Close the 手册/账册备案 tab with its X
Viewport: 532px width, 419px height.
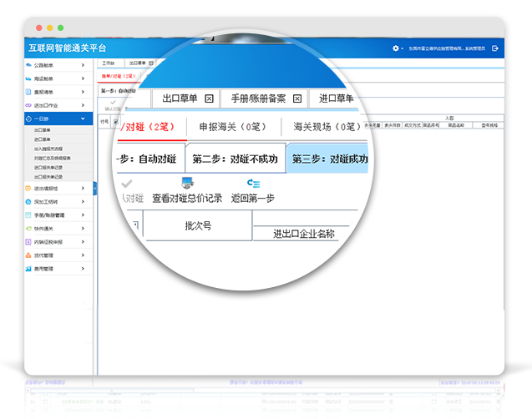point(296,98)
